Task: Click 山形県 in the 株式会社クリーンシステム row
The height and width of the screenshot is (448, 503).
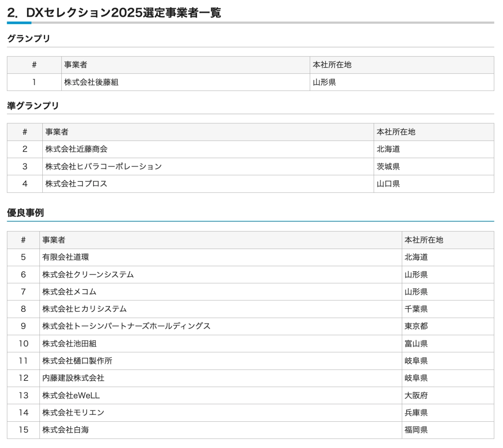Action: coord(448,274)
